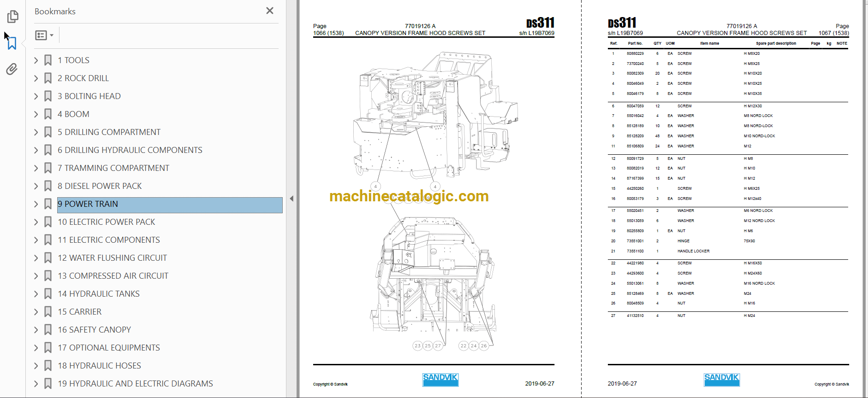
Task: Go to 14 HYDRAULIC TANKS bookmark
Action: point(99,294)
